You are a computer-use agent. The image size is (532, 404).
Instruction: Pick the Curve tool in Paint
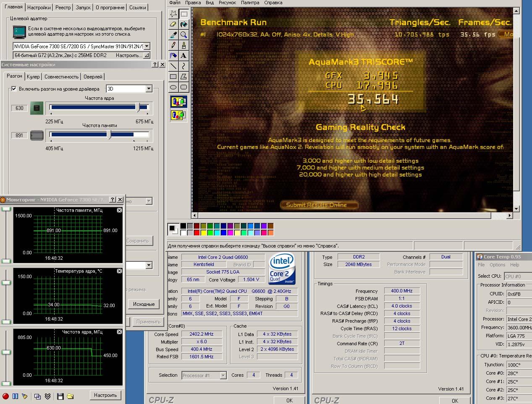point(183,66)
